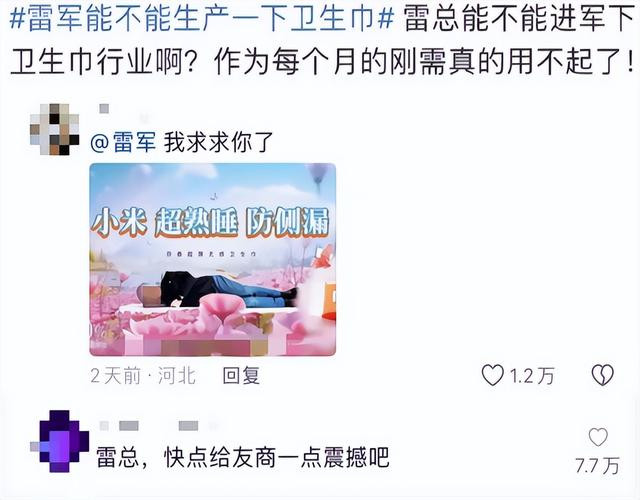Click the 1.2万 like count
This screenshot has width=640, height=500.
click(532, 375)
